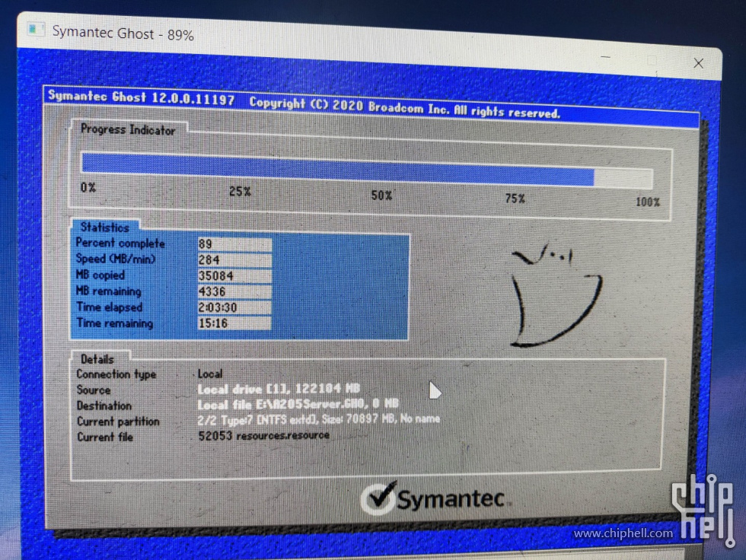
Task: Click the Local file E:\ destination value
Action: (298, 404)
